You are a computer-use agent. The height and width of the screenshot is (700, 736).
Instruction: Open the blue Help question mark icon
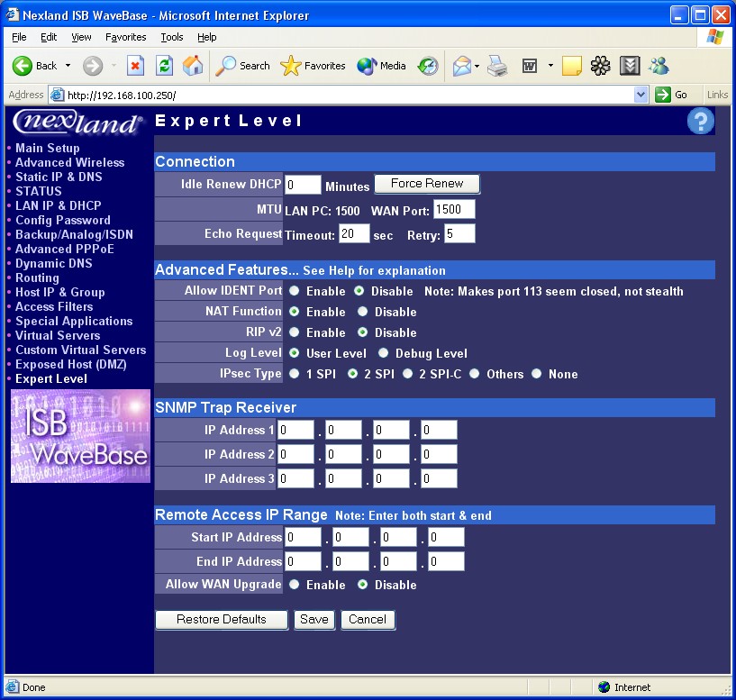tap(700, 121)
